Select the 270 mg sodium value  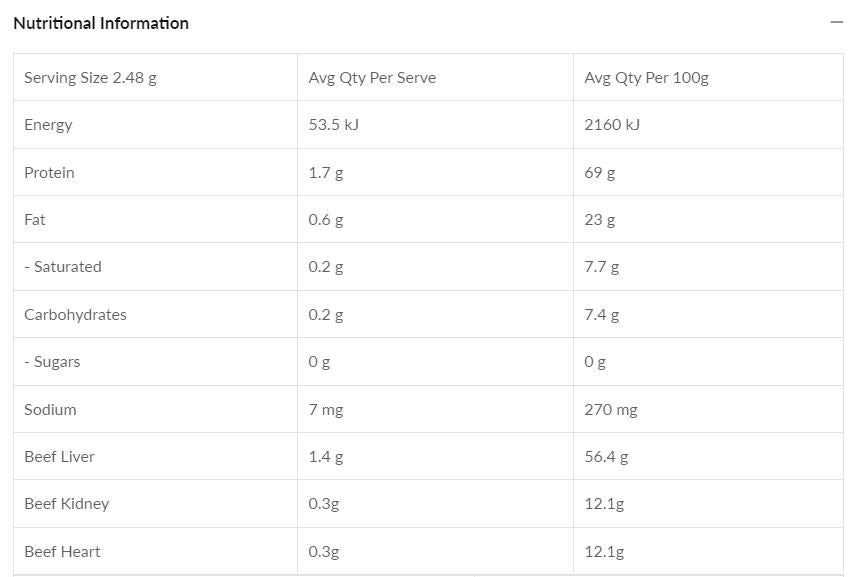(611, 410)
